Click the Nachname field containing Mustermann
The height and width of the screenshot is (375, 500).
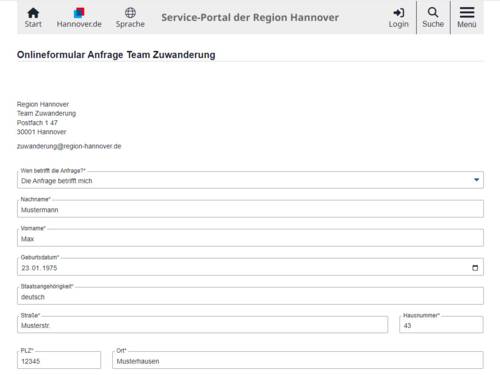pyautogui.click(x=250, y=209)
